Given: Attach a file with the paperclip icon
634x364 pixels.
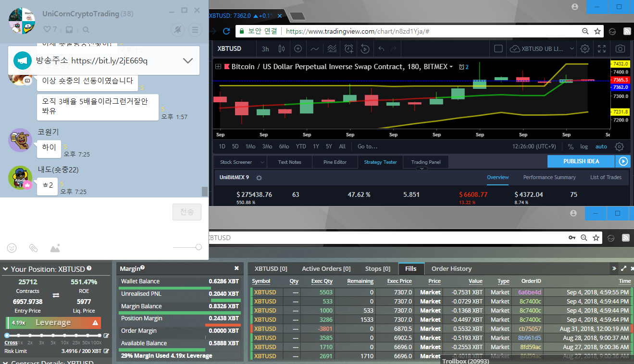Looking at the screenshot, I should coord(33,248).
